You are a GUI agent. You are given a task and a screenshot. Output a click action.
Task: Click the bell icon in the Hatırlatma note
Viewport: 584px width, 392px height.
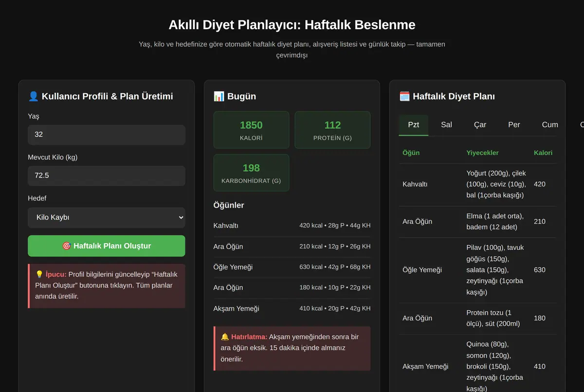pyautogui.click(x=225, y=337)
